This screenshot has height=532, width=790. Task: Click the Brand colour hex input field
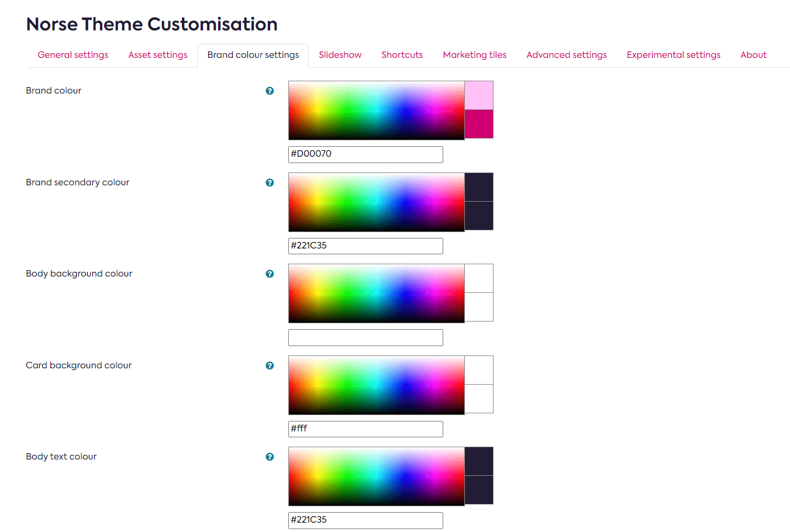365,154
